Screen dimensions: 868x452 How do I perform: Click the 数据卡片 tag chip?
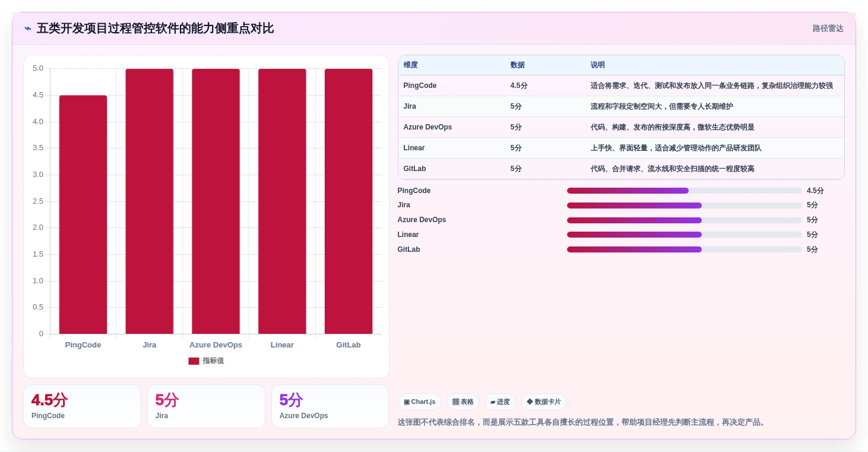pos(544,402)
